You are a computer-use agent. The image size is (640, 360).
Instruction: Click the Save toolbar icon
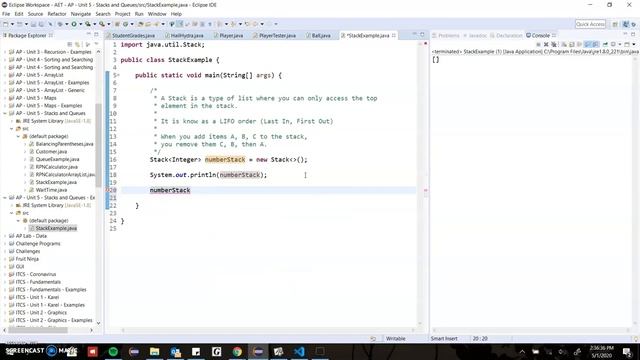click(x=33, y=24)
